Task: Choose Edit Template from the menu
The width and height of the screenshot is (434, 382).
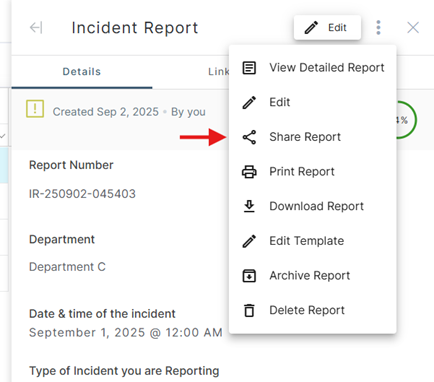Action: [313, 241]
